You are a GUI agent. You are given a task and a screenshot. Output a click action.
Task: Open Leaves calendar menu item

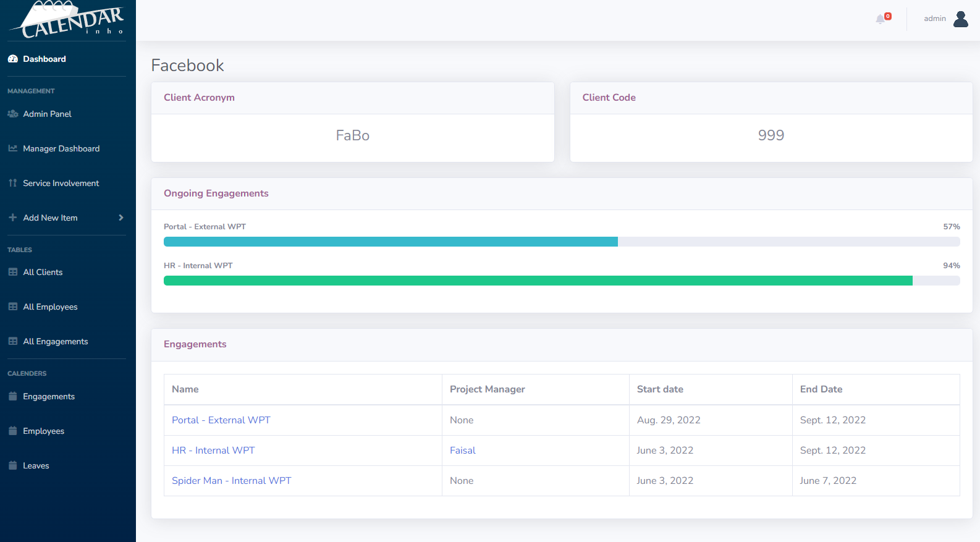tap(36, 465)
